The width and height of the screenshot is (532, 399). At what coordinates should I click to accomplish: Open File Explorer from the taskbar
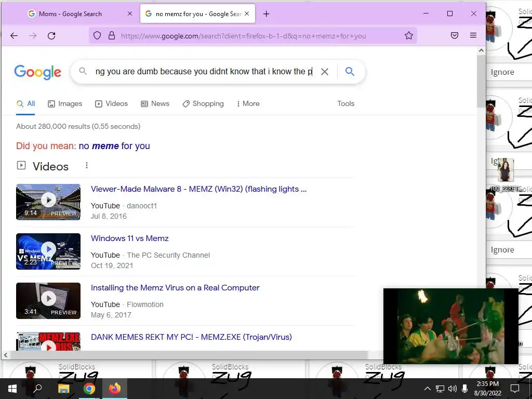pos(63,389)
